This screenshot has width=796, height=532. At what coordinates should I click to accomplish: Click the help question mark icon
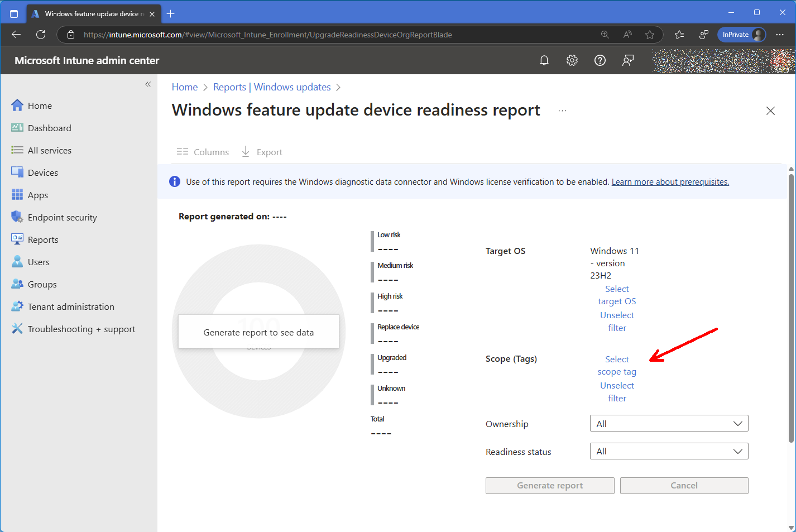[x=600, y=60]
